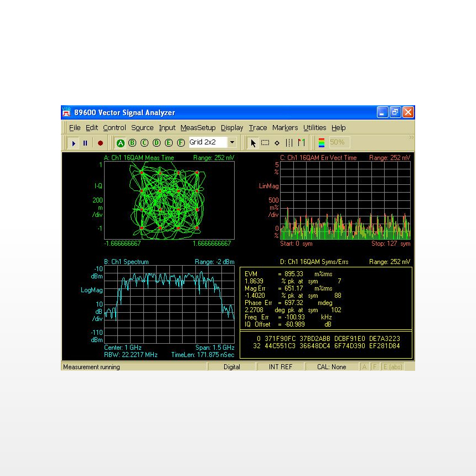Click the 'E (abs)' status bar indicator
The image size is (476, 476).
click(393, 367)
